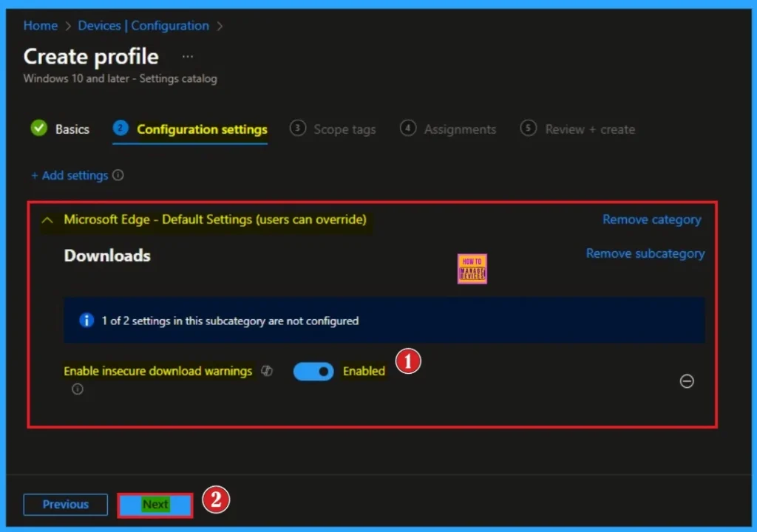Image resolution: width=757 pixels, height=532 pixels.
Task: Click the Next button
Action: click(155, 505)
